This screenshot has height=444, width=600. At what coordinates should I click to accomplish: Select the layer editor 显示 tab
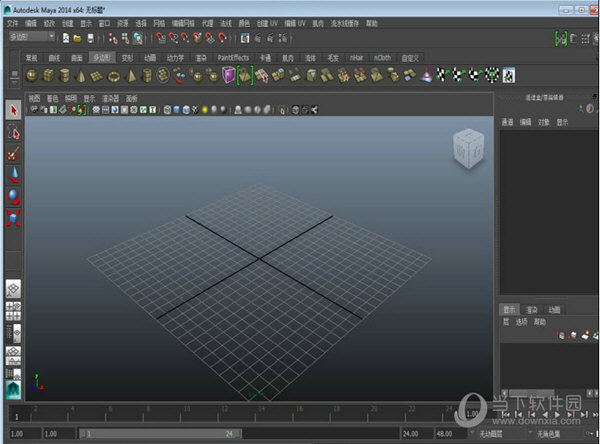pos(509,309)
